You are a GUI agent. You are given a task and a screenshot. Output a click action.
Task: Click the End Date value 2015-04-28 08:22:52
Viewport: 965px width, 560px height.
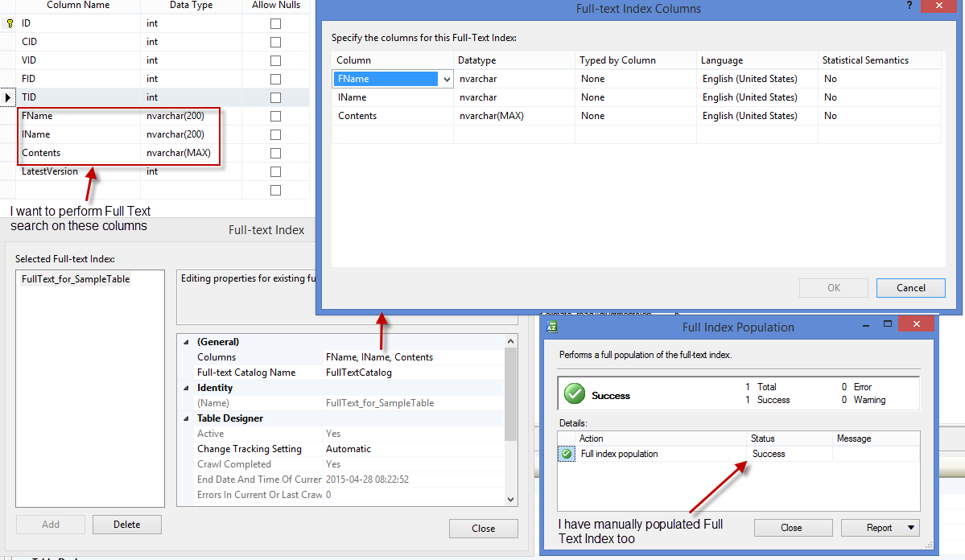pos(368,480)
